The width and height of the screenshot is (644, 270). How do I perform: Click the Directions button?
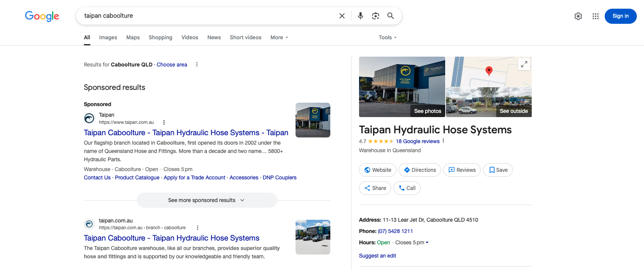420,170
